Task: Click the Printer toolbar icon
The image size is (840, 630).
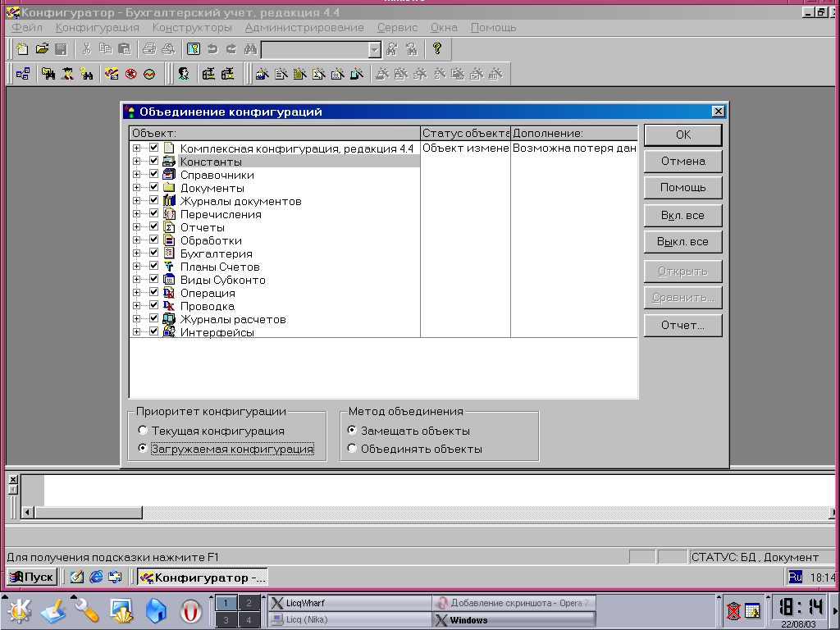Action: tap(149, 49)
